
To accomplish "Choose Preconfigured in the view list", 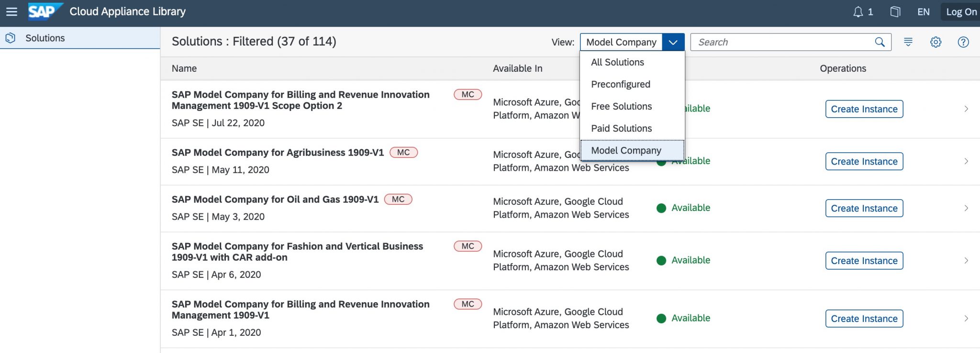I will 621,84.
